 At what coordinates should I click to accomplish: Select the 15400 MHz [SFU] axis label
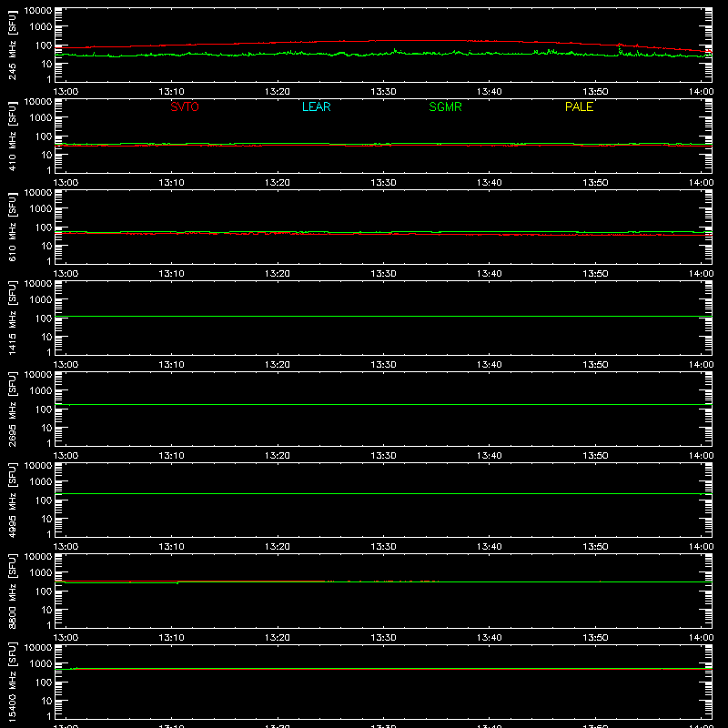13,682
